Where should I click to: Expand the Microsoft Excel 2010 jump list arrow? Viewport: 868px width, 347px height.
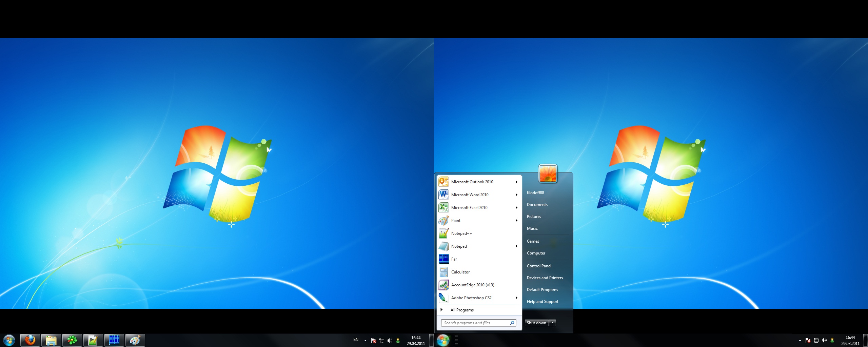[516, 208]
